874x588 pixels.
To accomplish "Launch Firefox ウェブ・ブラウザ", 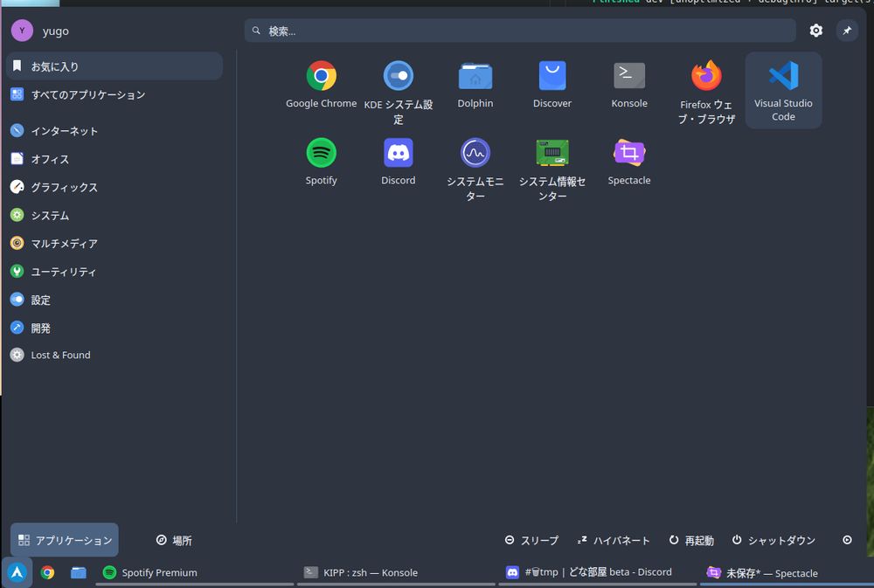I will click(706, 92).
